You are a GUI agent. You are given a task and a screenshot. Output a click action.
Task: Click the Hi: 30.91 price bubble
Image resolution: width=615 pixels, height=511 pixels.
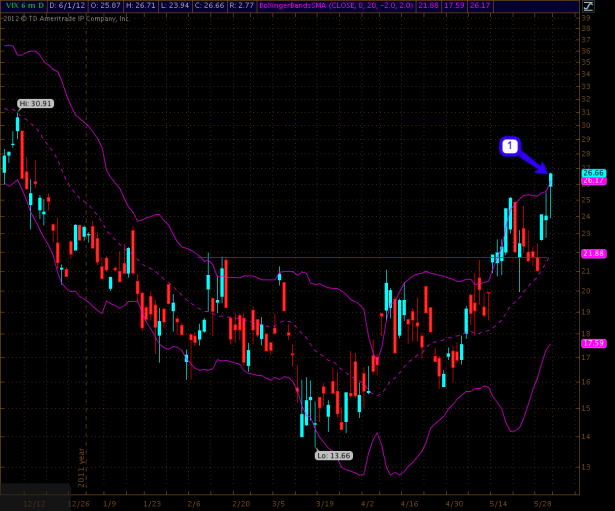[35, 103]
